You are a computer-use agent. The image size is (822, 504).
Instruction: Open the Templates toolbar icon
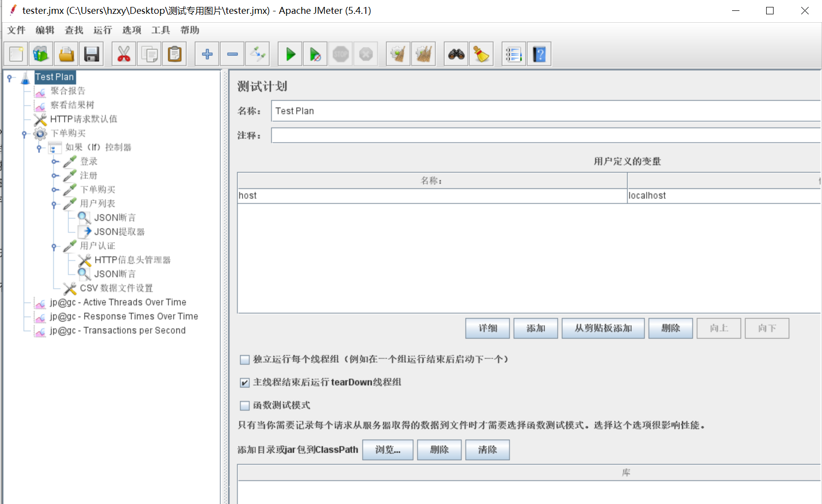click(41, 54)
